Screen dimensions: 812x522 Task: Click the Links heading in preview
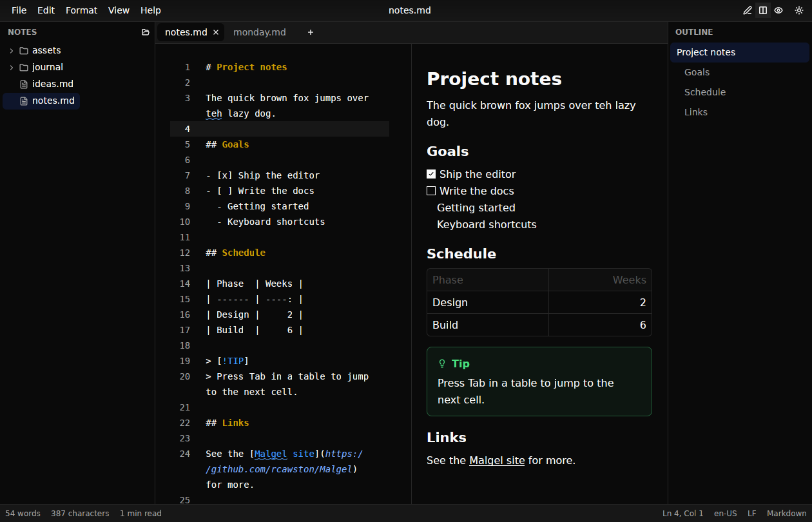(446, 438)
